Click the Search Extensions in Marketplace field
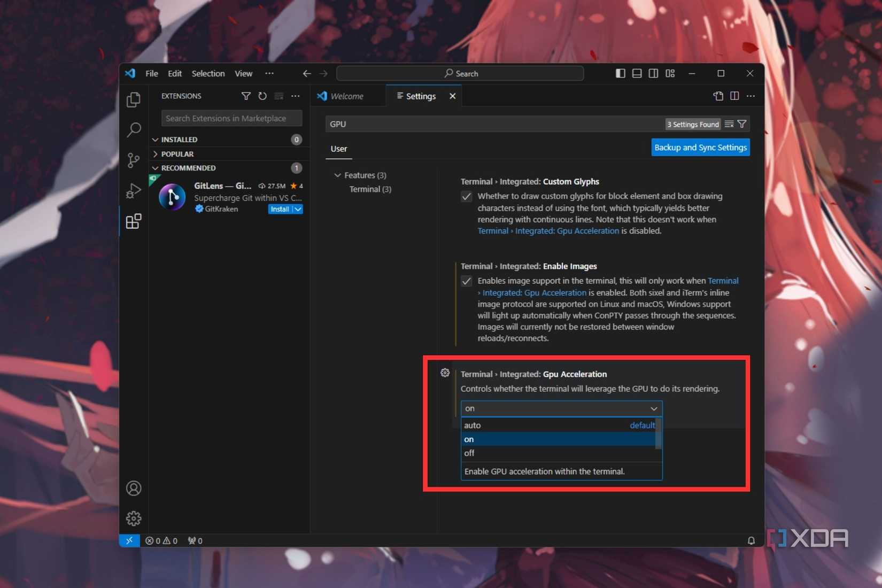Viewport: 882px width, 588px height. click(231, 118)
